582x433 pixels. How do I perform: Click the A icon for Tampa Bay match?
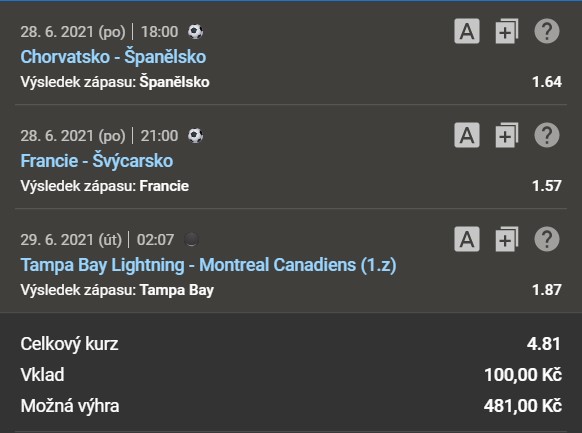coord(467,239)
